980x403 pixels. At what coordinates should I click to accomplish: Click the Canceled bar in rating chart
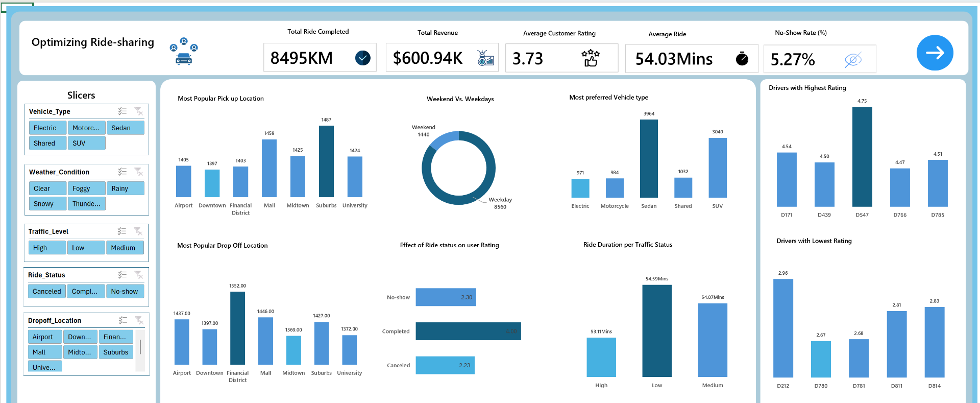(445, 365)
